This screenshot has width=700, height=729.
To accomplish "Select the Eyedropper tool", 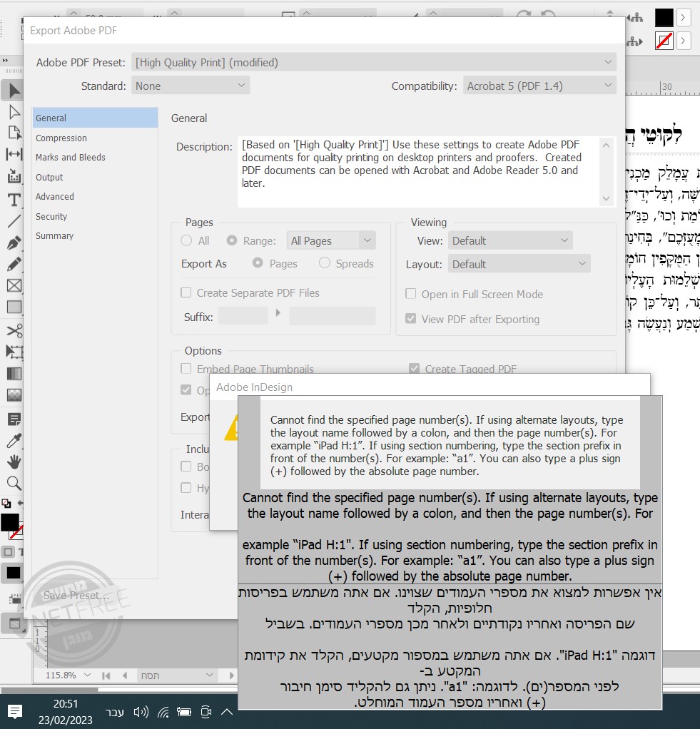I will coord(14,441).
